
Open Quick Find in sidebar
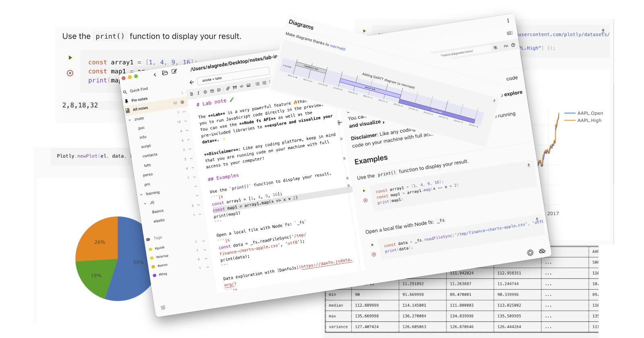[139, 90]
